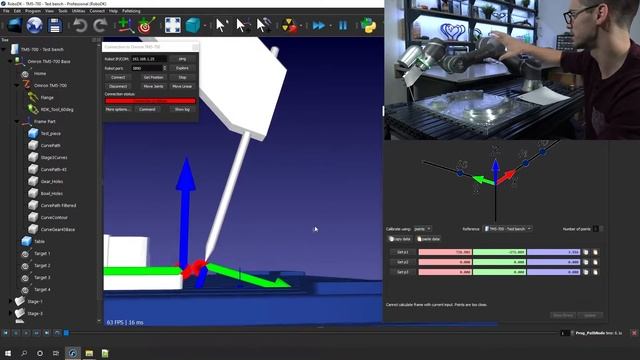Viewport: 640px width, 360px height.
Task: Choose the move reference frame pointer tool
Action: (x=243, y=26)
